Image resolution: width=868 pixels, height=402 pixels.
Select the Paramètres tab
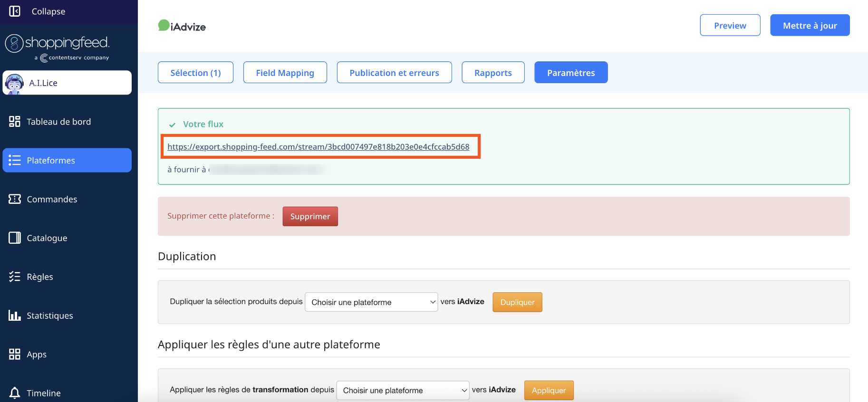click(x=571, y=72)
